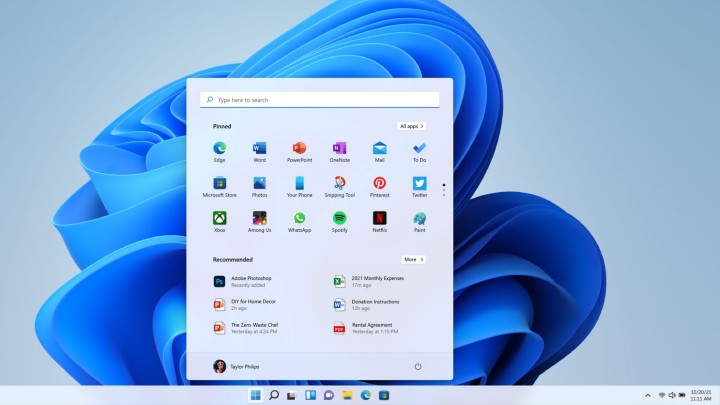Launch the To Do app

pyautogui.click(x=419, y=152)
